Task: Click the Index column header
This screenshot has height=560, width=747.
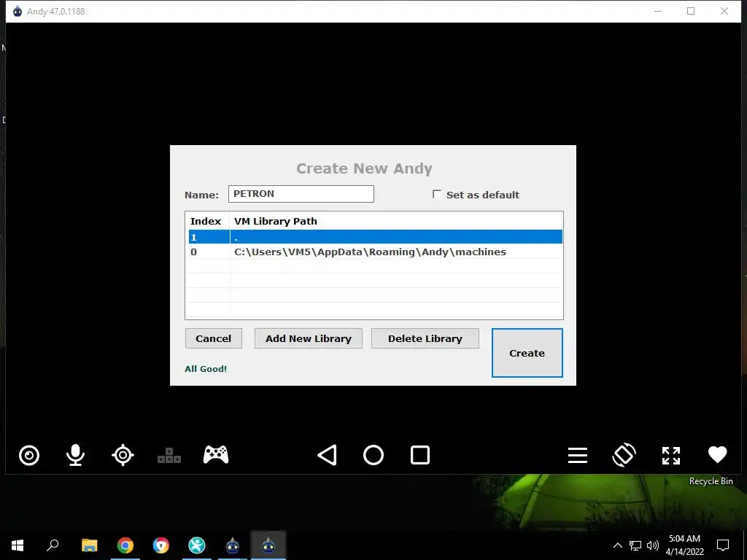Action: [x=206, y=221]
